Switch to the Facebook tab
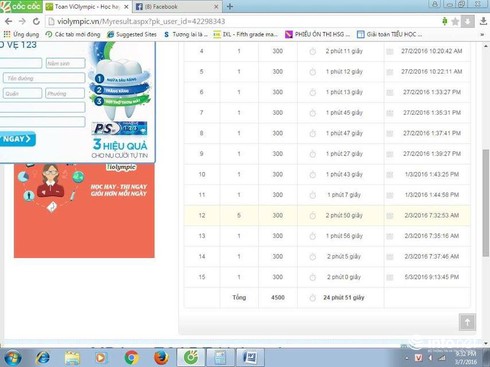490x367 pixels. [x=177, y=7]
